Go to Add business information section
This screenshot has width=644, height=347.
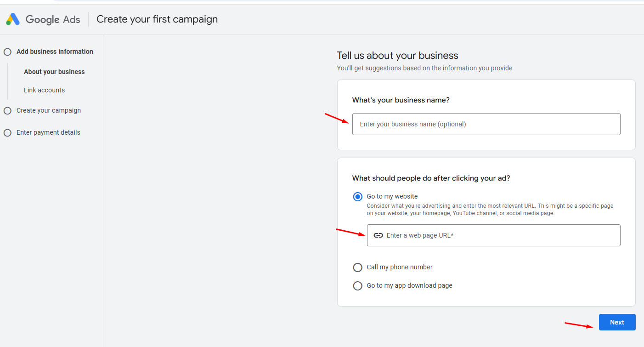[55, 51]
